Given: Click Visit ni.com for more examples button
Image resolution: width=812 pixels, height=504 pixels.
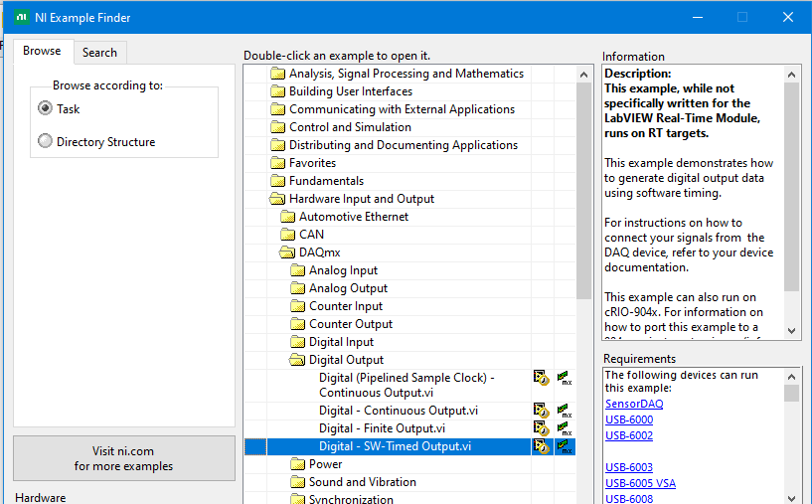Looking at the screenshot, I should pyautogui.click(x=124, y=458).
